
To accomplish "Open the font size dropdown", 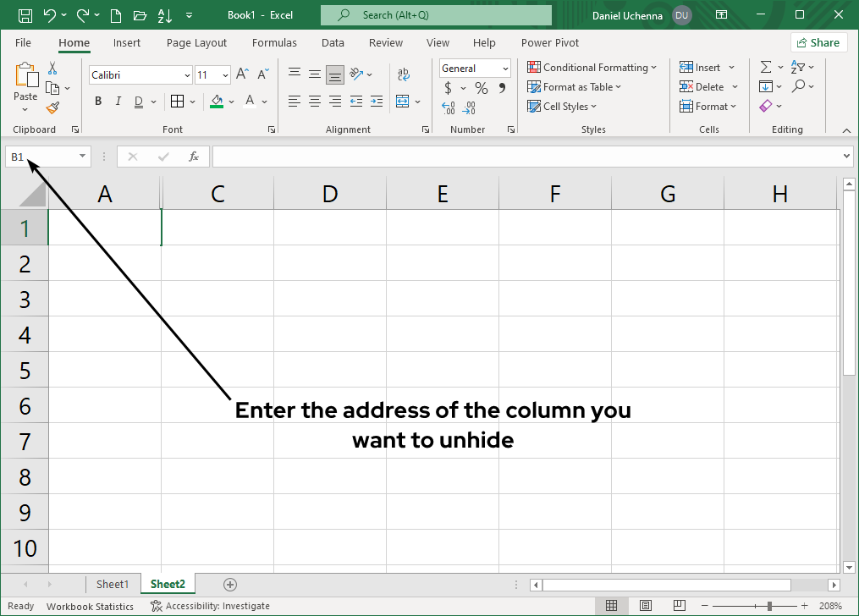I will point(224,74).
